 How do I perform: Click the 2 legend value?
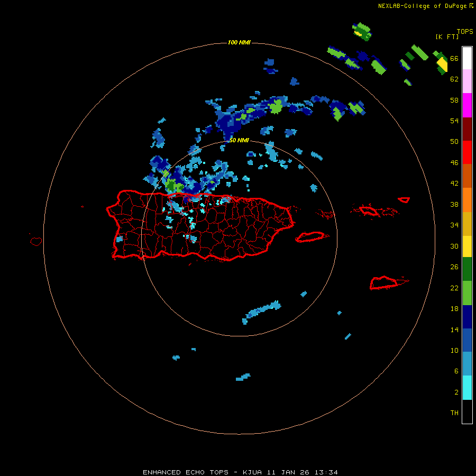(456, 392)
